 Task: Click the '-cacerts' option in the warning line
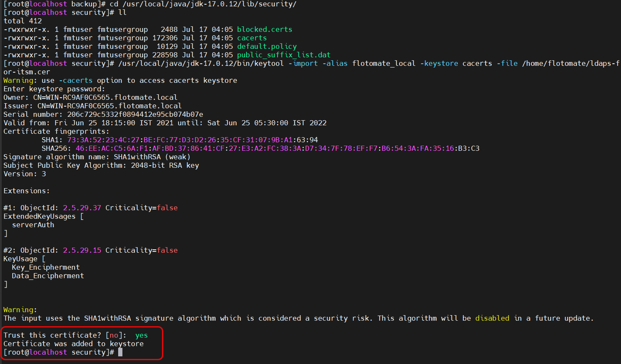(x=76, y=80)
